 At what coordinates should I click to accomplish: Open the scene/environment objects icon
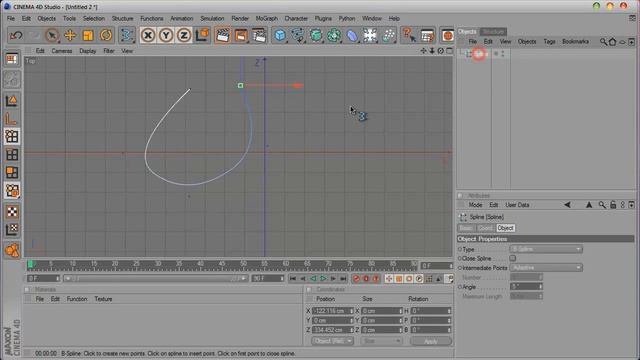coord(370,35)
